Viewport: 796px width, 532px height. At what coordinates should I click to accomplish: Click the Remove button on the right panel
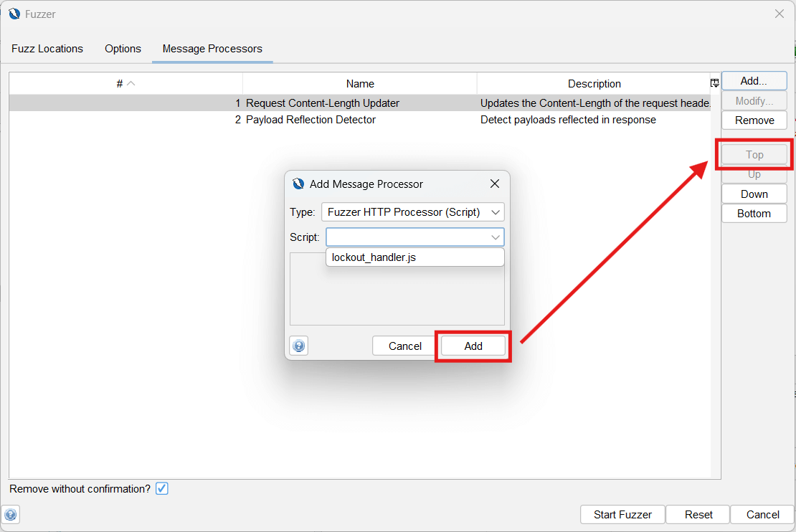coord(754,120)
